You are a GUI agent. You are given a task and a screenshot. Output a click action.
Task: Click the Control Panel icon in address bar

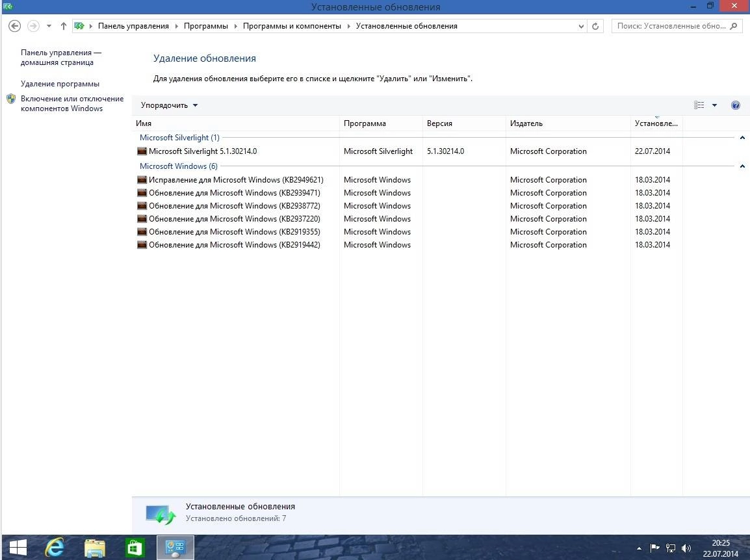click(x=79, y=26)
